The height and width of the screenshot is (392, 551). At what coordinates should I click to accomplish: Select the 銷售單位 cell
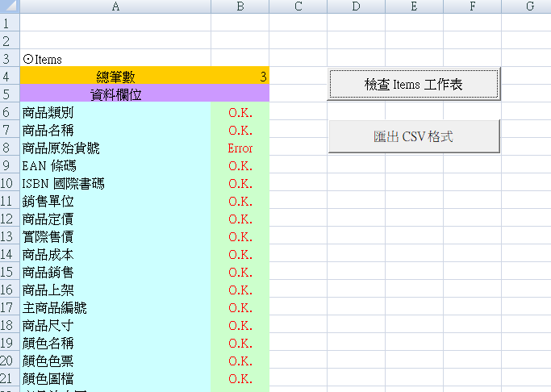point(115,200)
